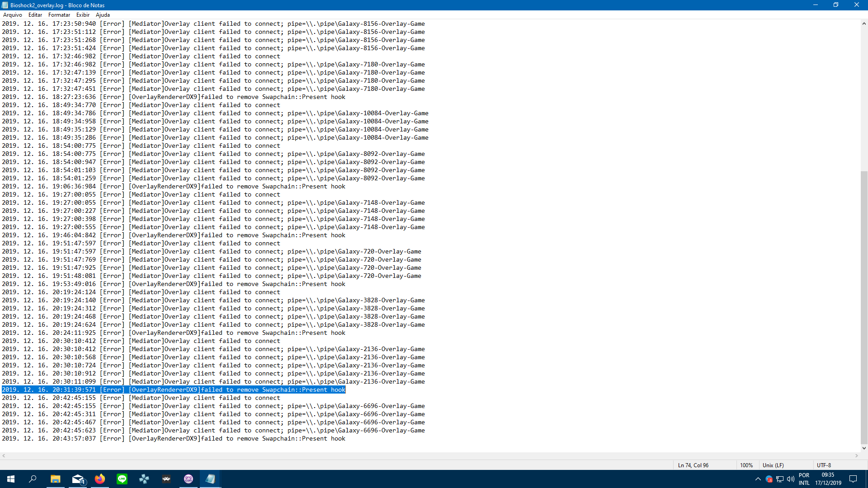
Task: Open GOG Galaxy from the taskbar
Action: [189, 479]
